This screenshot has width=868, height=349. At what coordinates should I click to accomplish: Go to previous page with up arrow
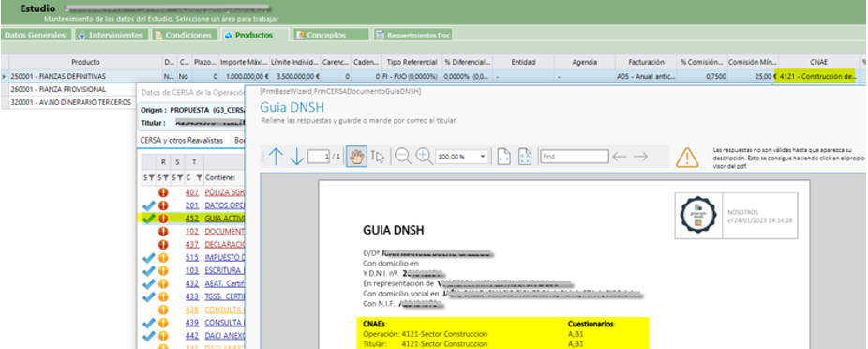tap(276, 157)
